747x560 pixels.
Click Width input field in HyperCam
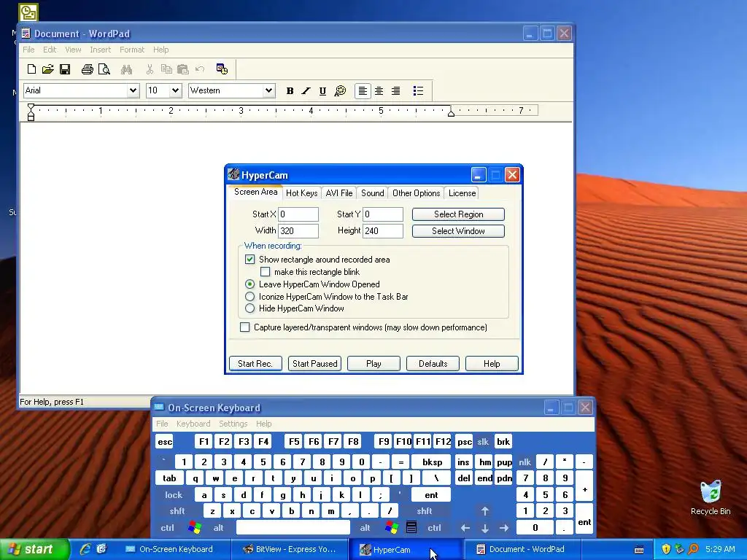pos(298,231)
